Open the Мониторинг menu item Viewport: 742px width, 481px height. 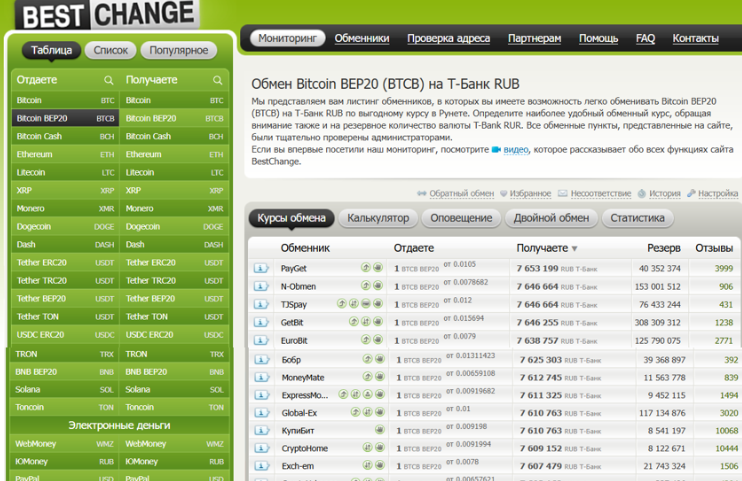coord(287,38)
